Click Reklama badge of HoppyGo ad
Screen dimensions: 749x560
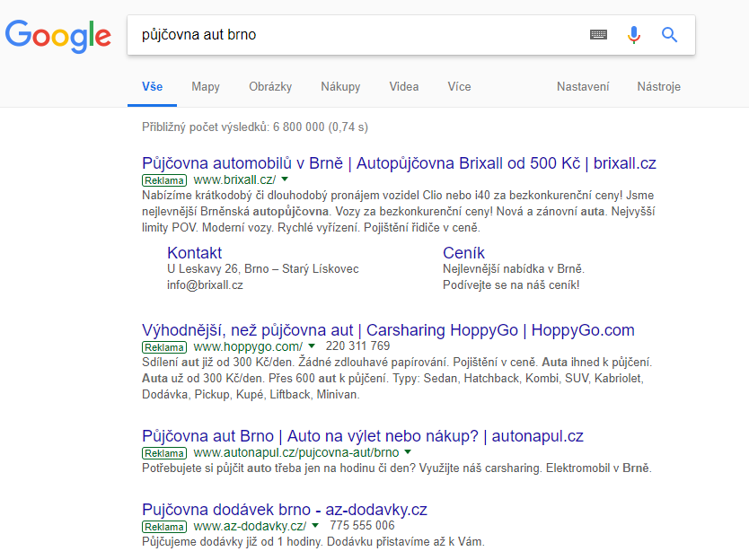[164, 347]
